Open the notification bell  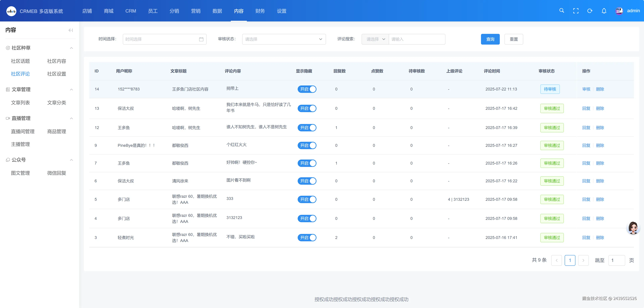604,11
